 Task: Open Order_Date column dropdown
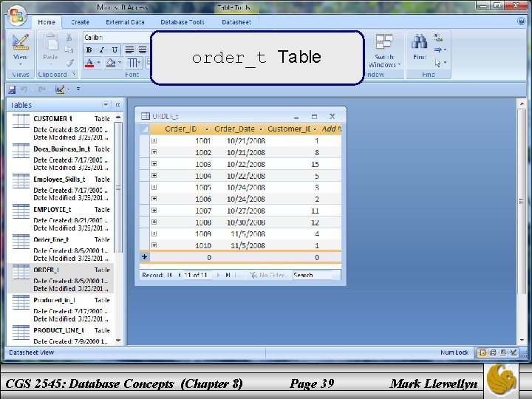click(261, 129)
